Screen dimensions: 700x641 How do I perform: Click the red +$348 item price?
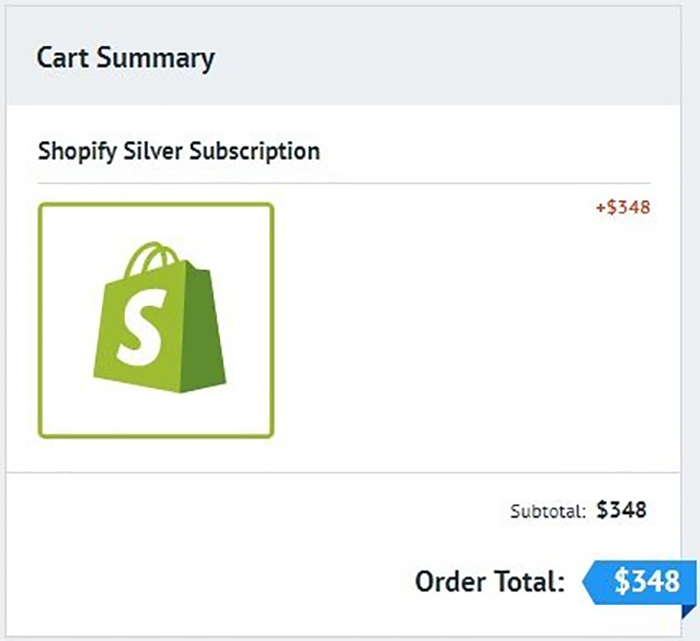[623, 208]
